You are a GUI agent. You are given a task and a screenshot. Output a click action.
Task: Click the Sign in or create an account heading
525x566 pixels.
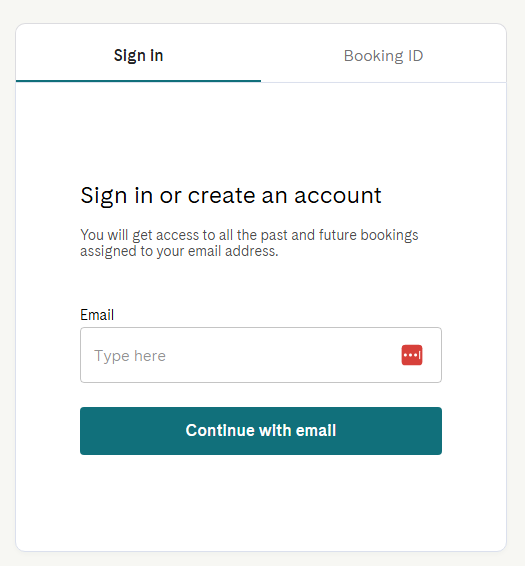coord(231,196)
